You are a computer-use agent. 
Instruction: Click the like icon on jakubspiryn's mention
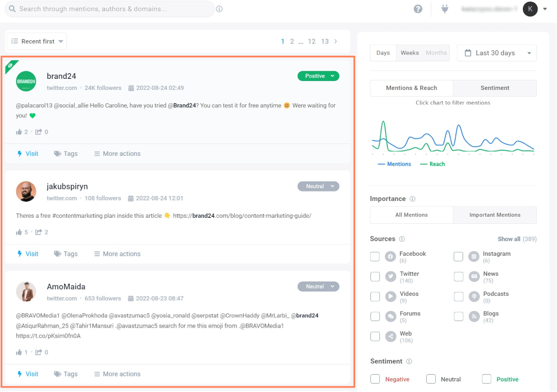pyautogui.click(x=19, y=232)
